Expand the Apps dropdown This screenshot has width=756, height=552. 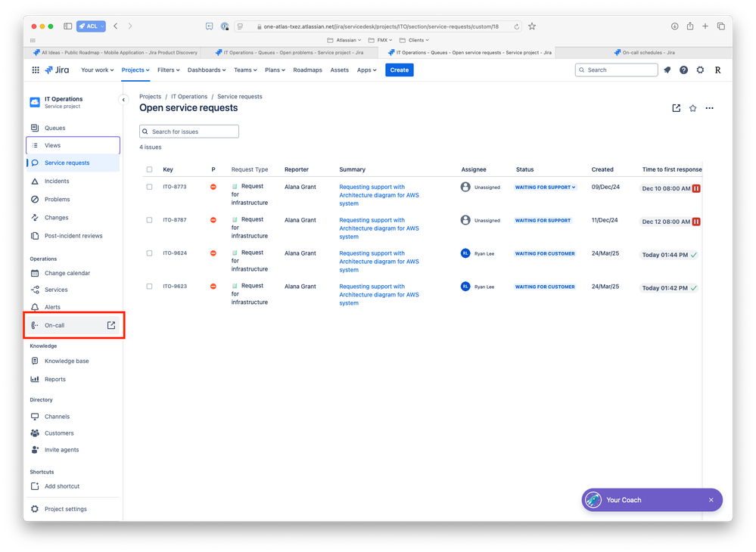[x=366, y=70]
